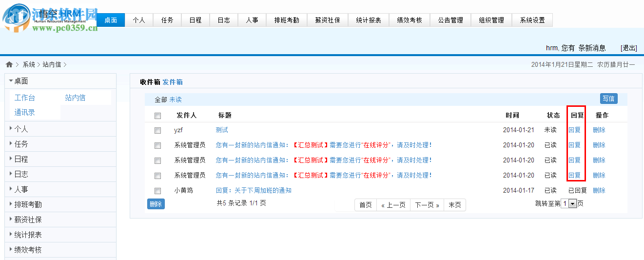Open 站内信 in the sidebar

(x=75, y=98)
